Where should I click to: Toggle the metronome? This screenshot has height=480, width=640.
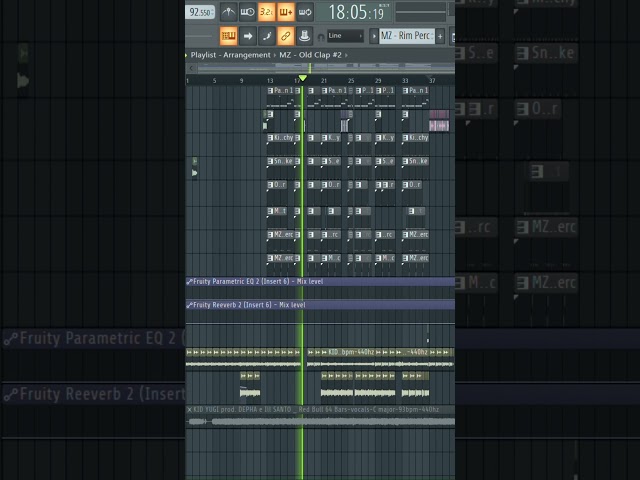point(229,12)
